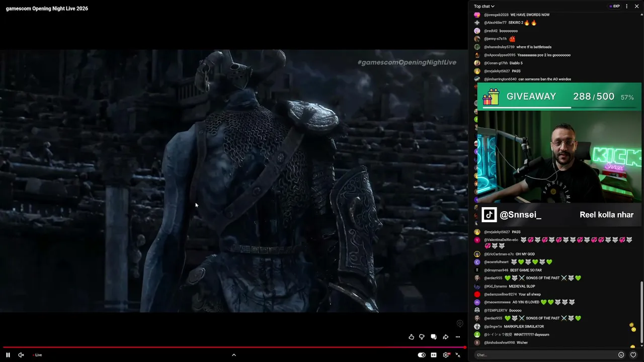
Task: Like the video with thumbs up
Action: [411, 337]
